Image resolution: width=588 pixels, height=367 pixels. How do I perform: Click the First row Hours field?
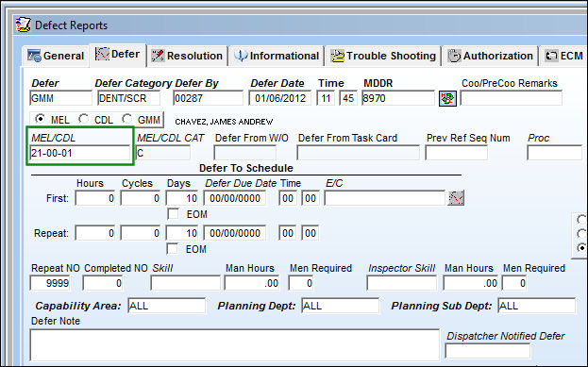95,198
